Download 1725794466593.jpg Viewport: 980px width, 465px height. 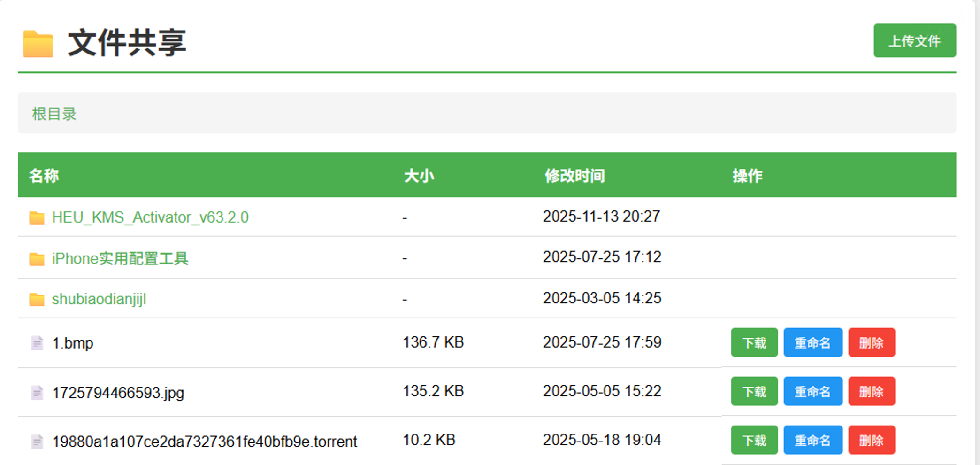click(754, 391)
